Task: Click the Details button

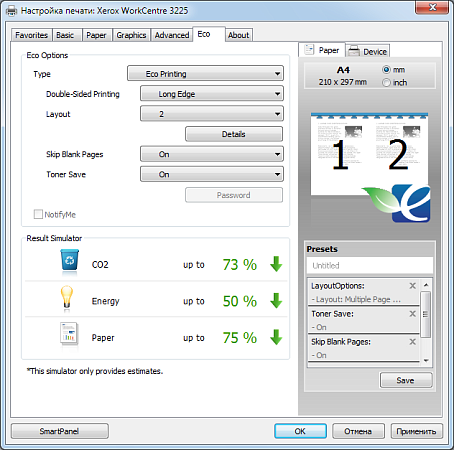Action: (234, 134)
